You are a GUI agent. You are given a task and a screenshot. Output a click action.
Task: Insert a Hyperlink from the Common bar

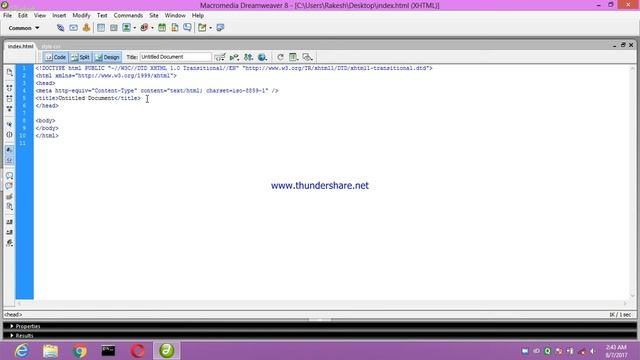pyautogui.click(x=60, y=28)
